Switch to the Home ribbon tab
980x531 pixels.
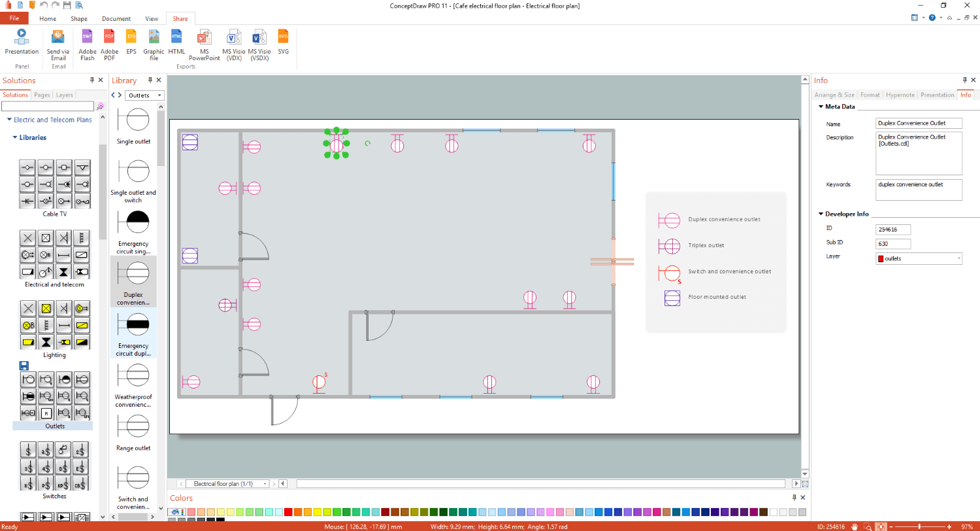coord(48,19)
